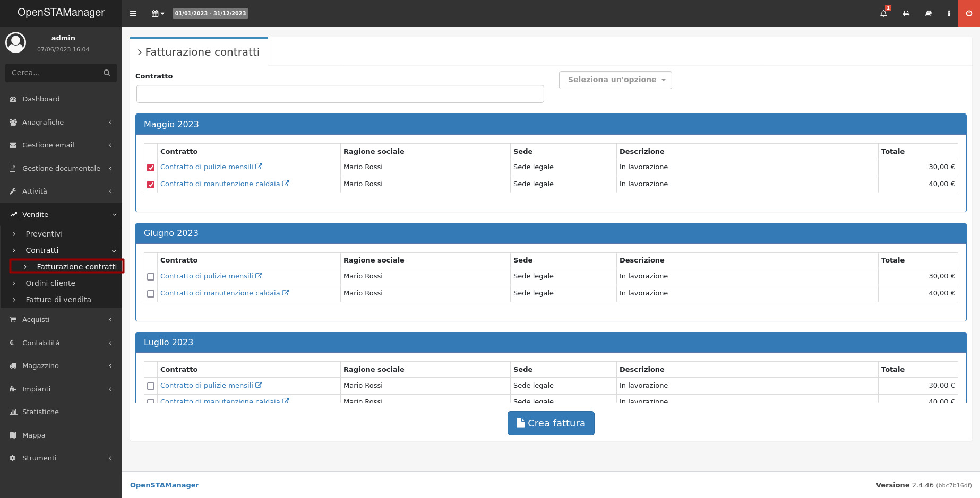Click the Crea fattura button

click(551, 423)
